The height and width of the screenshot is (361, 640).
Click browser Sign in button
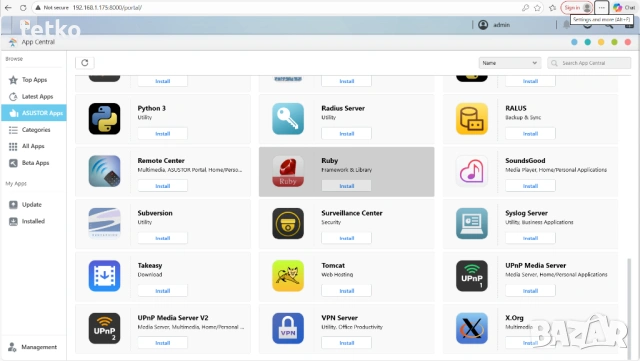click(577, 7)
